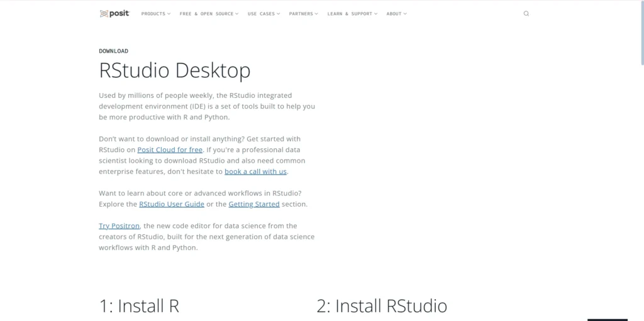
Task: Open the RStudio User Guide link
Action: (171, 204)
